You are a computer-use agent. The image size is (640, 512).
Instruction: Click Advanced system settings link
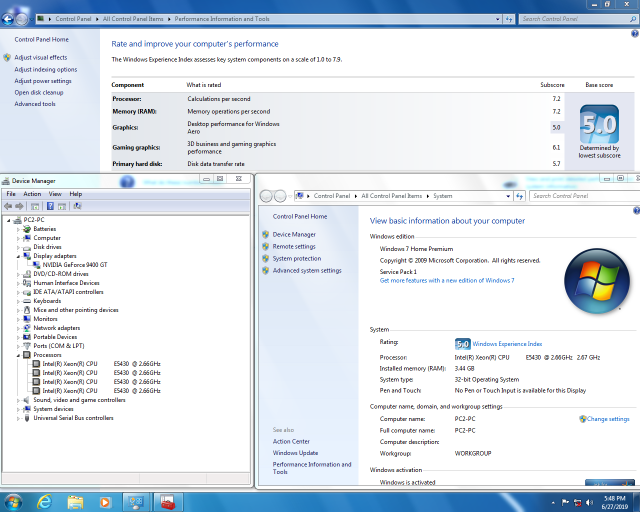click(307, 270)
